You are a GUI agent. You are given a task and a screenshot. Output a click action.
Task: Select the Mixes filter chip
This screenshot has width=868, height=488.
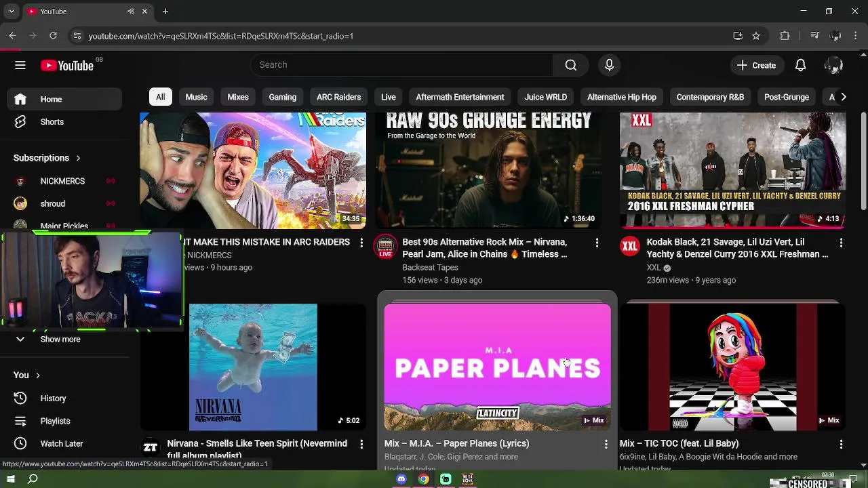pyautogui.click(x=238, y=97)
